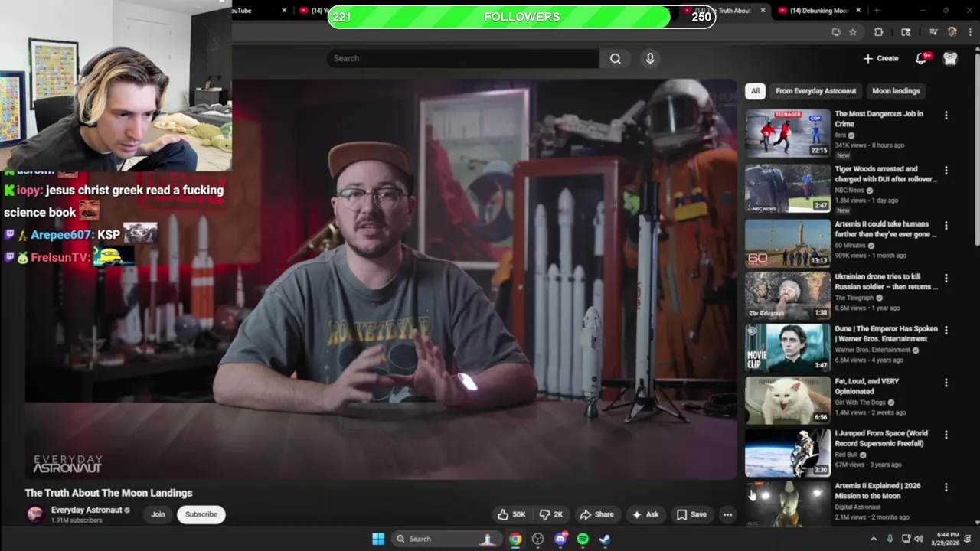
Task: Open the Everyday Astronaut channel name link
Action: pos(87,510)
